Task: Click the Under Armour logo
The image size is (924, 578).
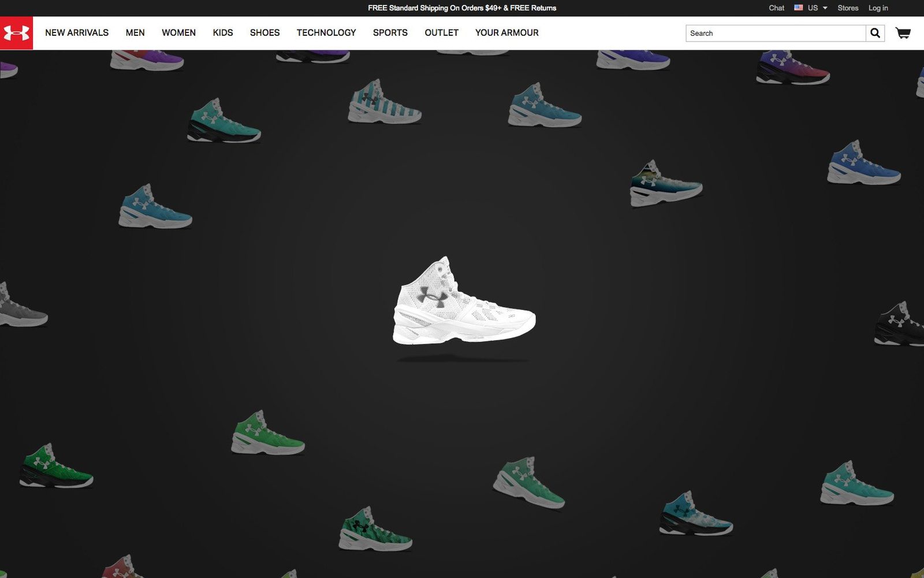Action: [16, 33]
